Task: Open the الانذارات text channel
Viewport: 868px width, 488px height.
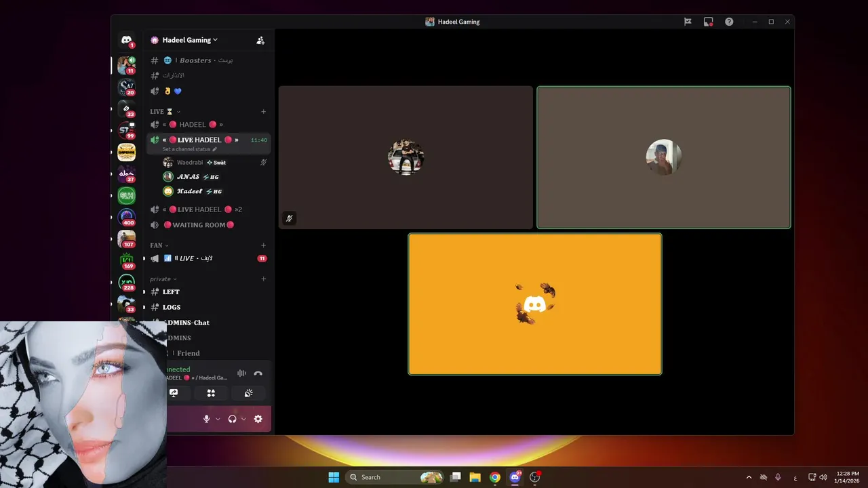Action: [208, 75]
